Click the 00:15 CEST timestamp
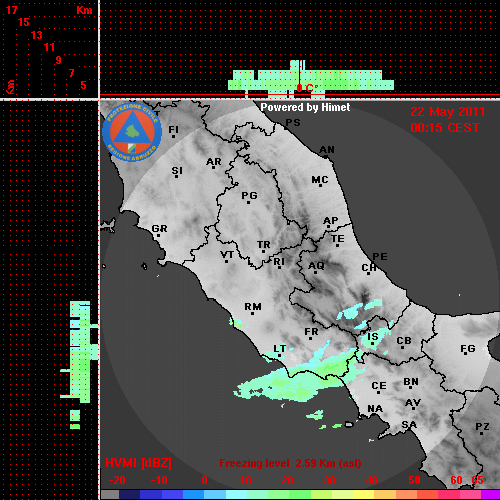The image size is (500, 500). point(445,128)
